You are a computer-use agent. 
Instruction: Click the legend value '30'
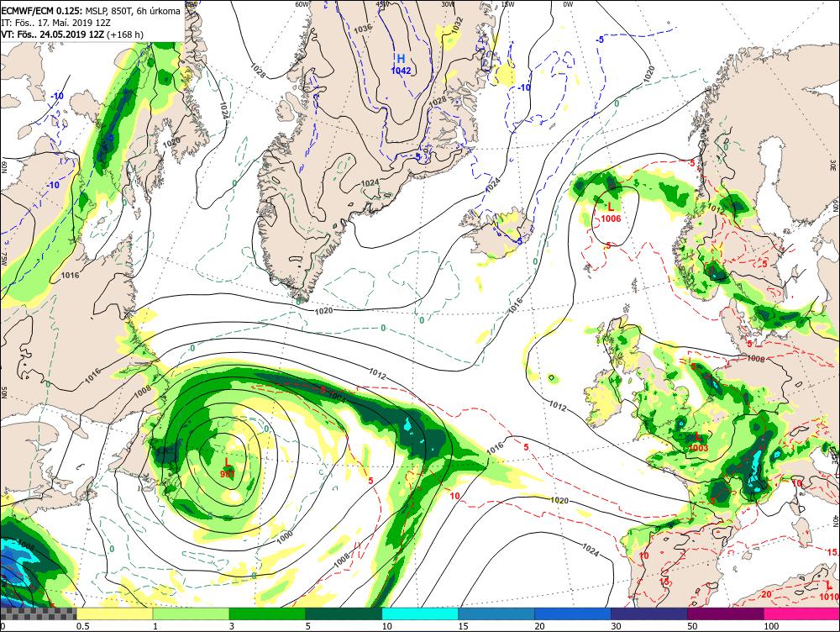pyautogui.click(x=616, y=626)
